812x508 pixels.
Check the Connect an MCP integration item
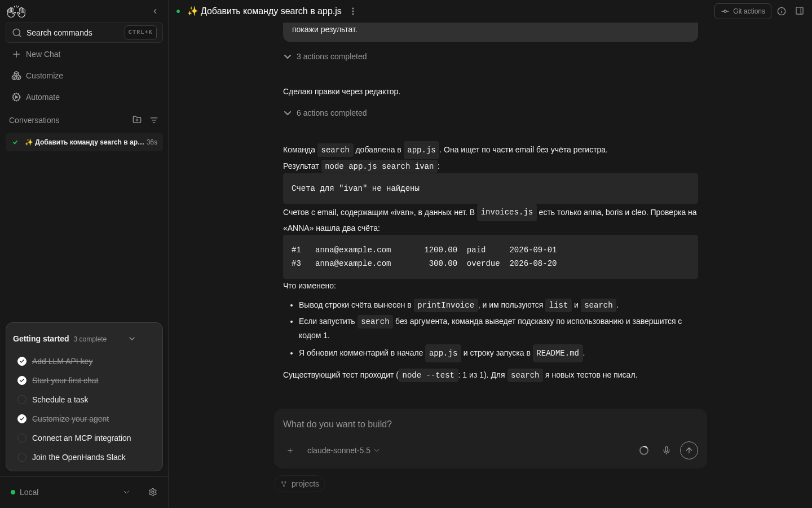click(22, 438)
